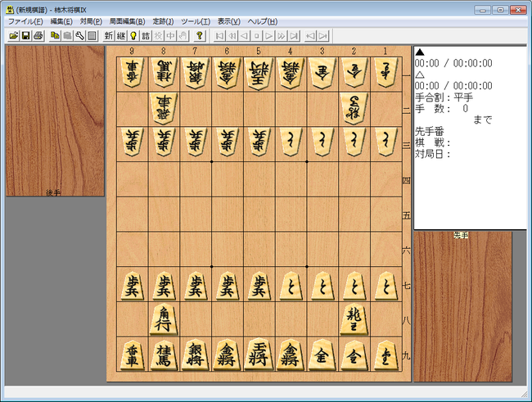Start a new game with the 新 button

tap(109, 36)
